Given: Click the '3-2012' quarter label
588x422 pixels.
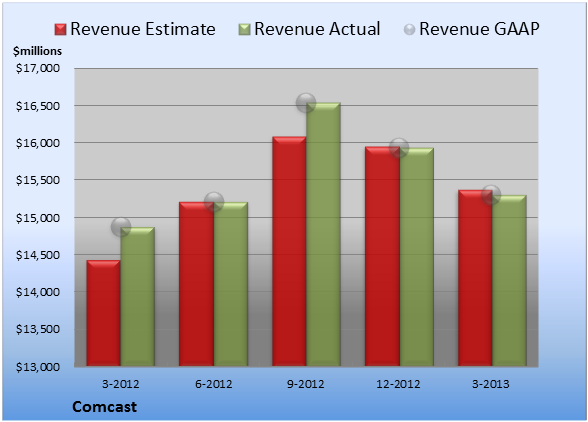Looking at the screenshot, I should (x=120, y=384).
